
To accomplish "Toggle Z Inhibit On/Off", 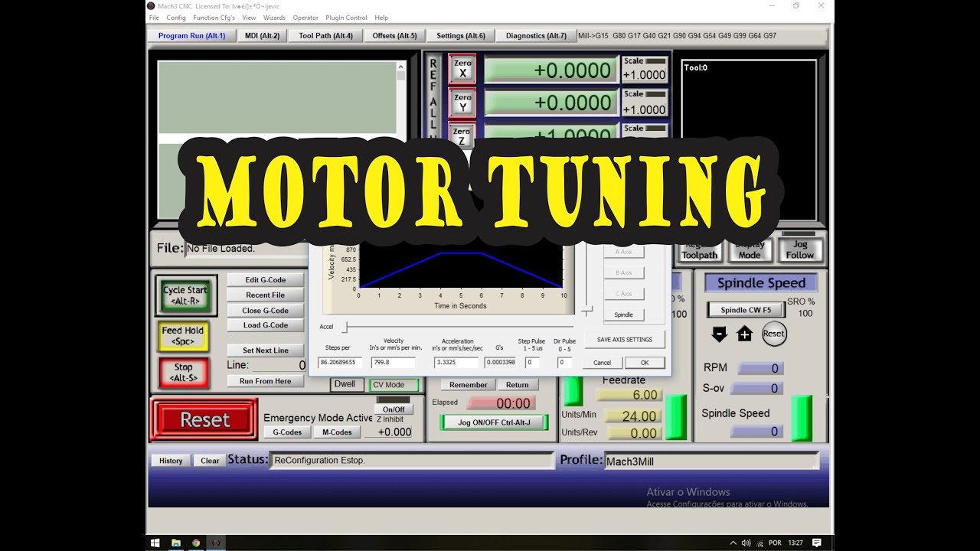I will point(394,409).
